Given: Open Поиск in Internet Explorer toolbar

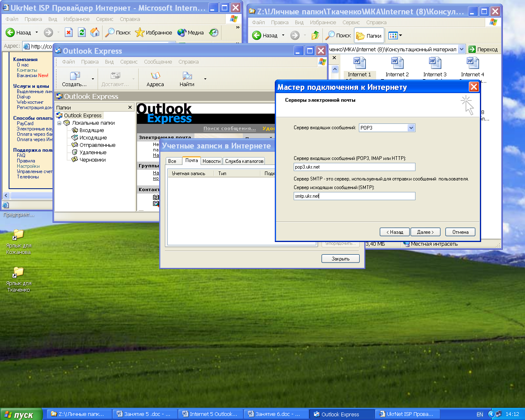Looking at the screenshot, I should click(x=118, y=32).
